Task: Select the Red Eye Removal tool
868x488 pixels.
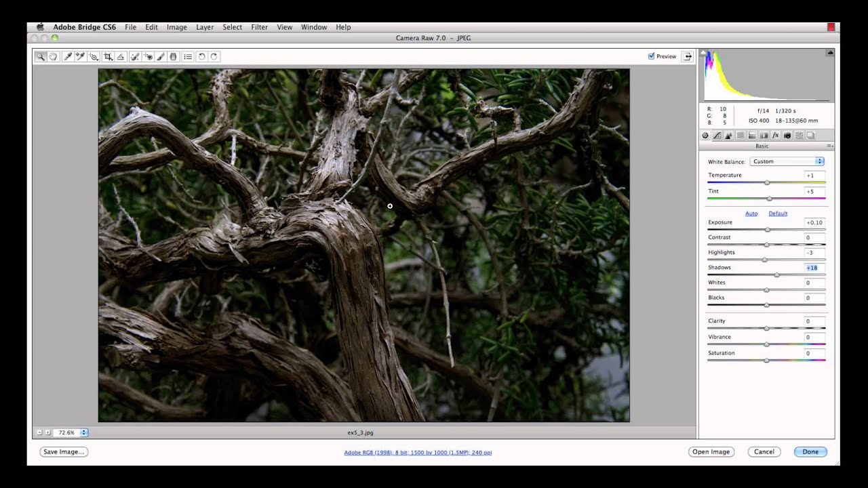Action: [148, 57]
